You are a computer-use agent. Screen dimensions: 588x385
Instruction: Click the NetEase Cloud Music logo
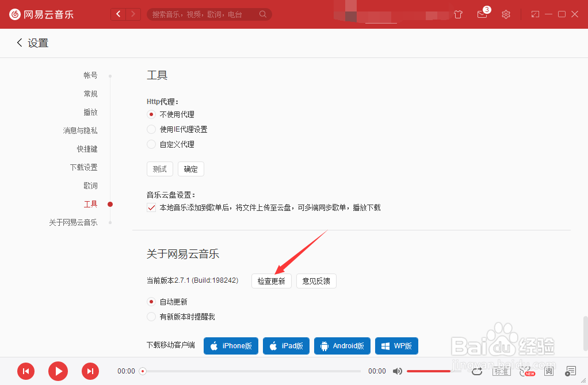(41, 14)
